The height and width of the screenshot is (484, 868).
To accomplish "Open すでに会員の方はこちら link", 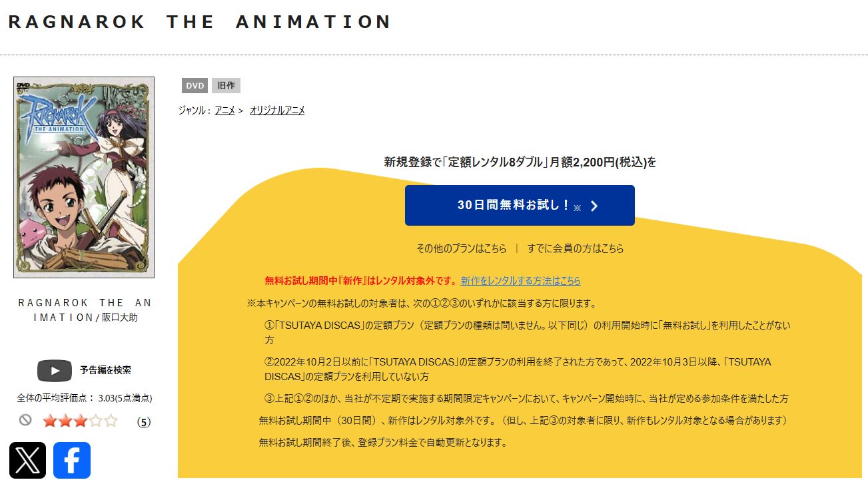I will [x=576, y=248].
